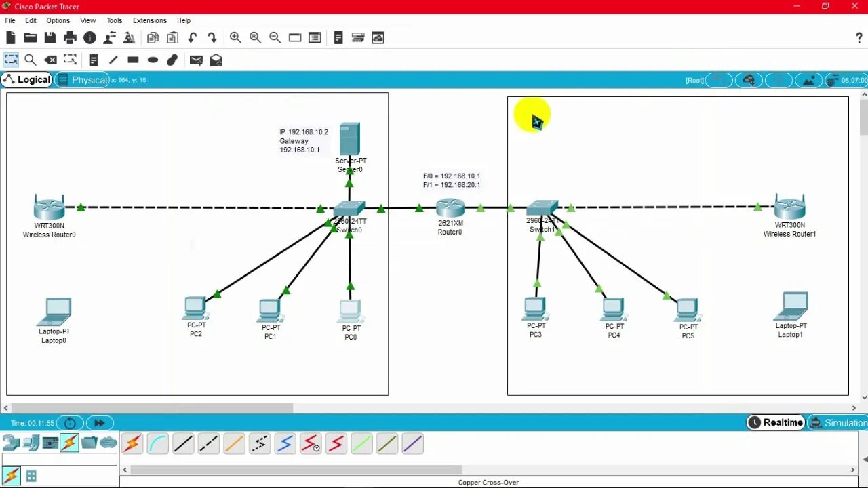Switch to Simulation mode
The image size is (868, 488).
click(x=838, y=422)
